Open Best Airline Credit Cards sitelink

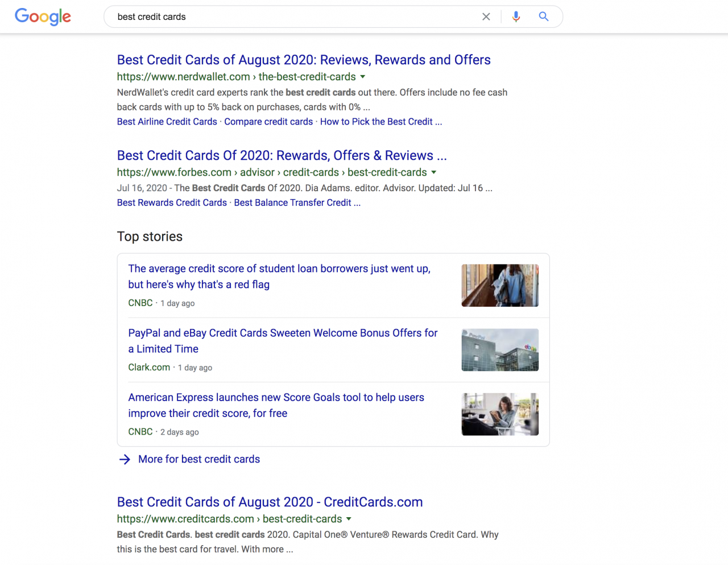click(x=167, y=122)
